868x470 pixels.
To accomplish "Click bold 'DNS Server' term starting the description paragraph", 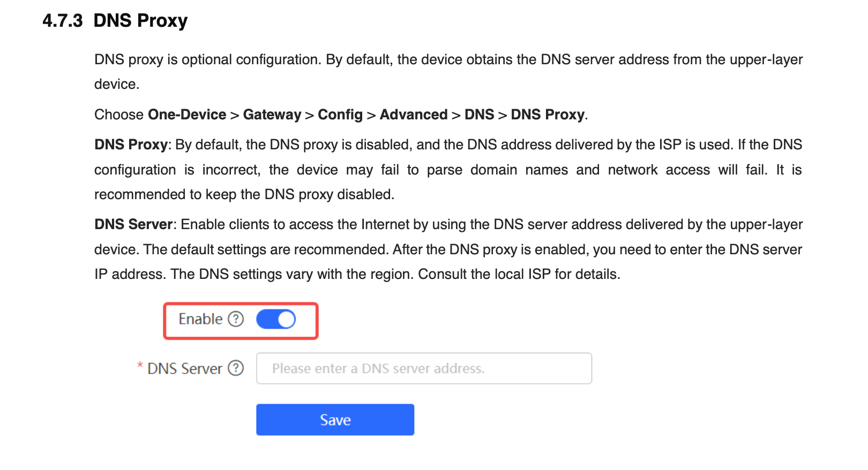I will coord(134,224).
